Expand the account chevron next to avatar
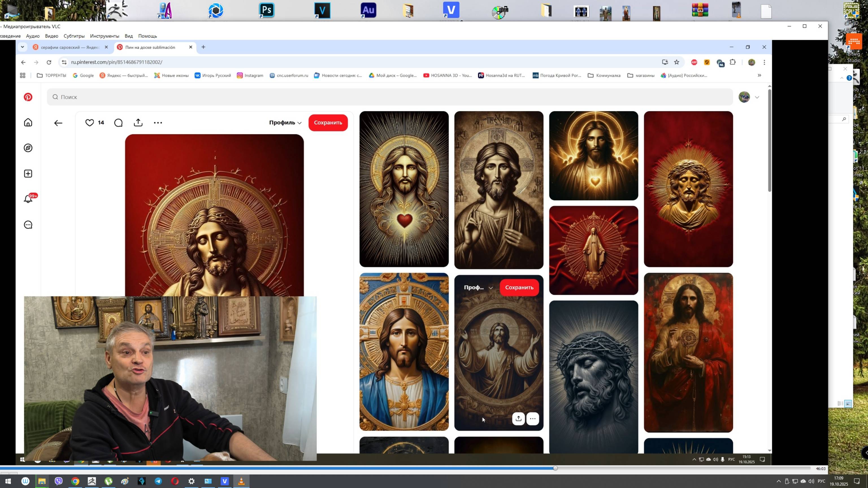 (x=757, y=97)
